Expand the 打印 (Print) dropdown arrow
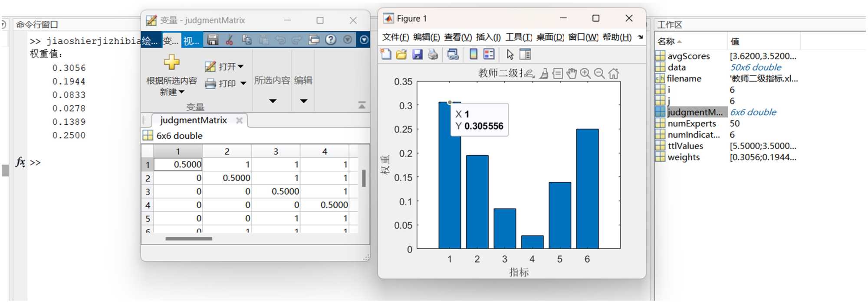868x302 pixels. coord(243,83)
